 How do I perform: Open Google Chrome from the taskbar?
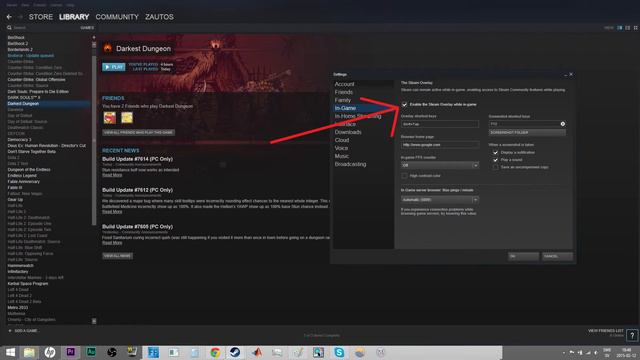(215, 352)
